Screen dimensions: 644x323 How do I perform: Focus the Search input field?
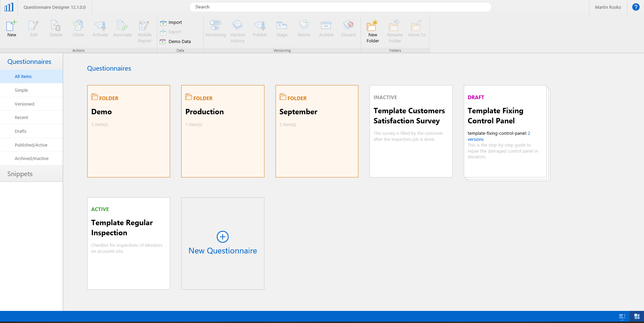[340, 7]
